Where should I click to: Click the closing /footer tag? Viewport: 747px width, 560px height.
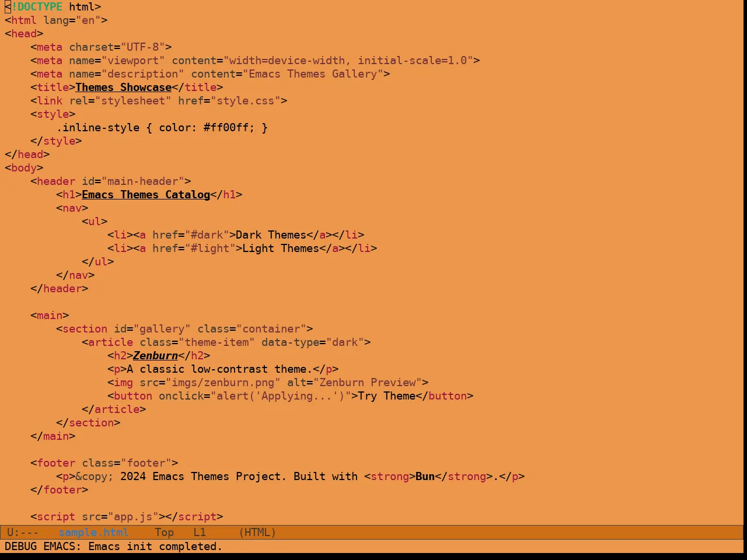click(60, 490)
